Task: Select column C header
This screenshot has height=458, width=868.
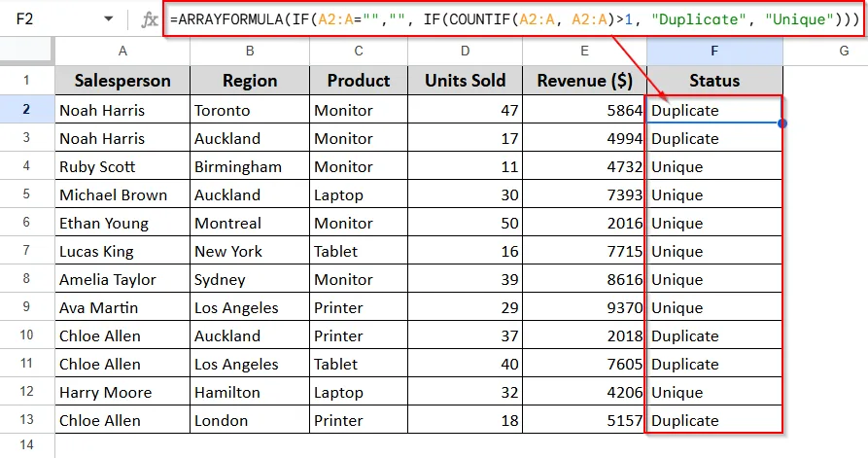Action: pyautogui.click(x=359, y=51)
